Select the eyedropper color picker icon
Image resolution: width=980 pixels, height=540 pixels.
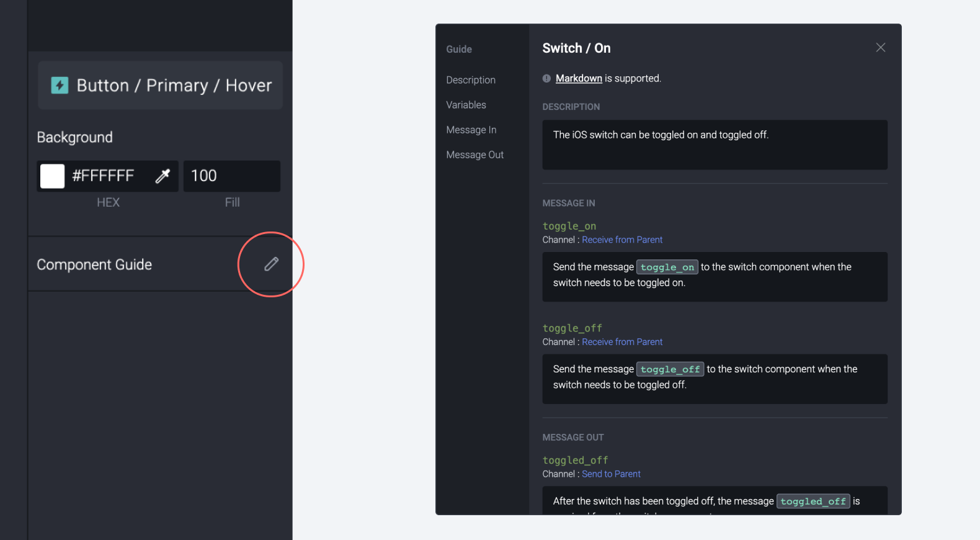(x=163, y=176)
